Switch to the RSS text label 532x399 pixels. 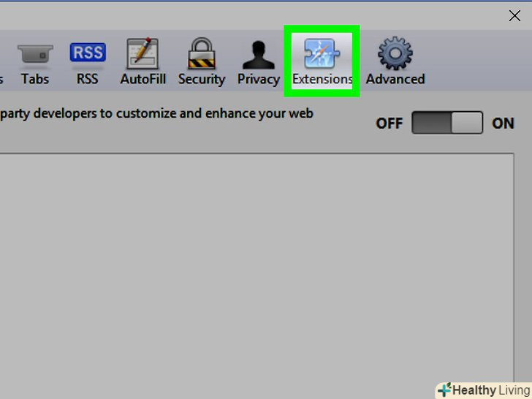pos(87,79)
